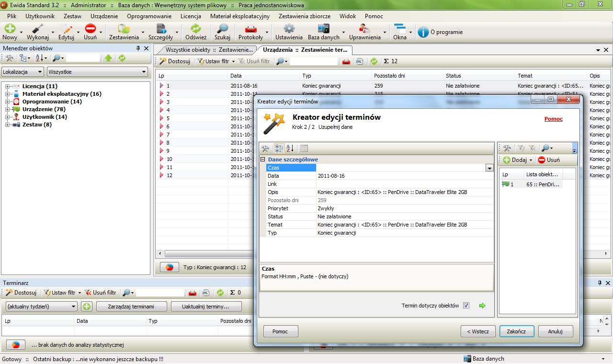Click the pie chart button beside Typ : Koniec gwarancji
613x364 pixels.
(169, 267)
